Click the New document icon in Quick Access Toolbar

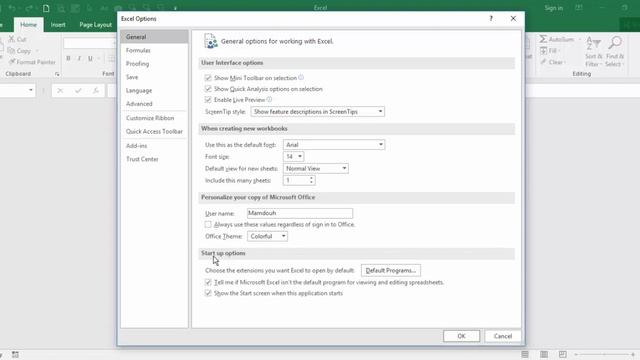pyautogui.click(x=46, y=8)
